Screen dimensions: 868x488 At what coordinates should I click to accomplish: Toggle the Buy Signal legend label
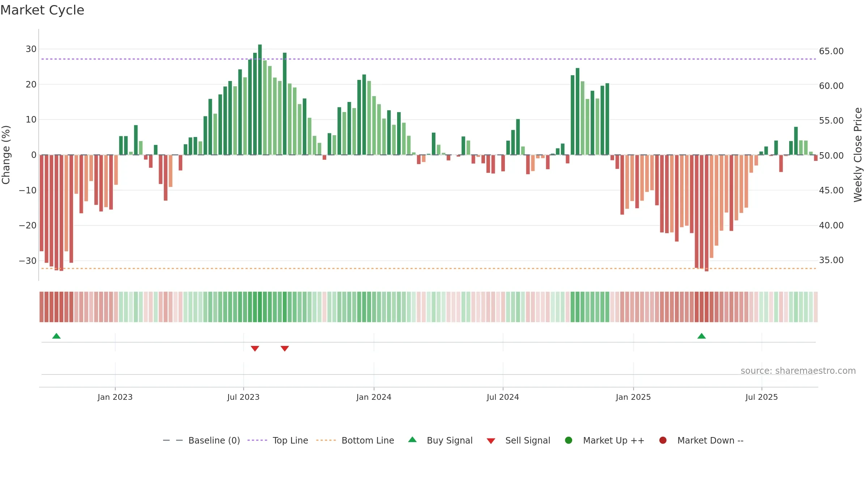point(450,440)
